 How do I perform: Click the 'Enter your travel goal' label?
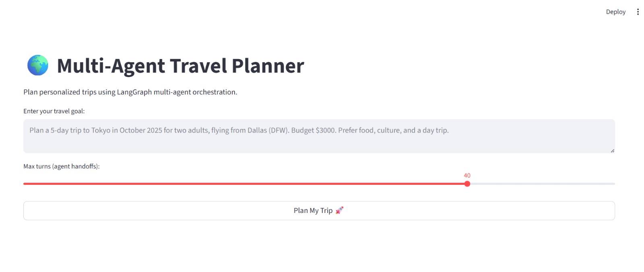(x=54, y=111)
